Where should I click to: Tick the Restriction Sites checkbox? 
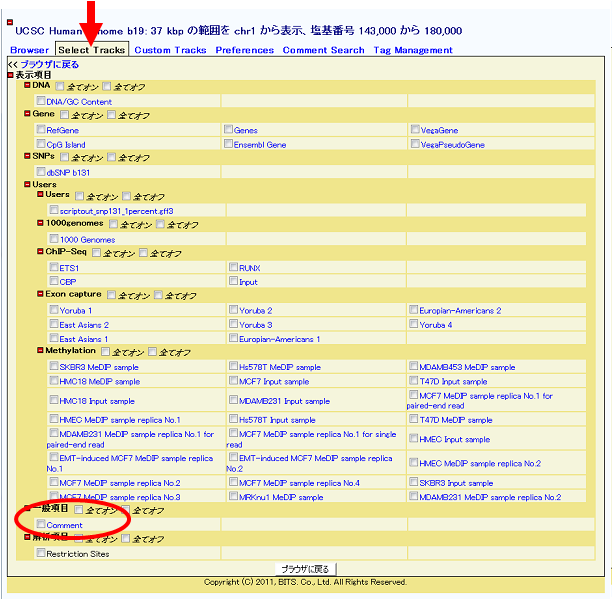pyautogui.click(x=41, y=552)
